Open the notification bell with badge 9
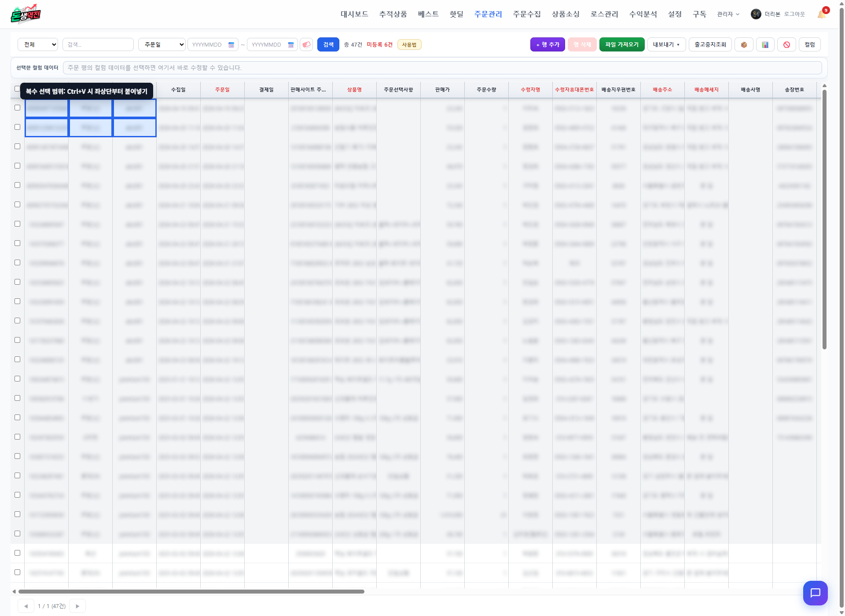The height and width of the screenshot is (616, 845). click(822, 14)
